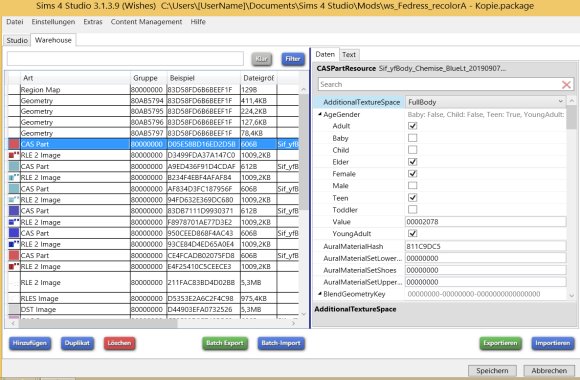This screenshot has width=580, height=380.
Task: Click the Speichern button
Action: click(x=492, y=370)
